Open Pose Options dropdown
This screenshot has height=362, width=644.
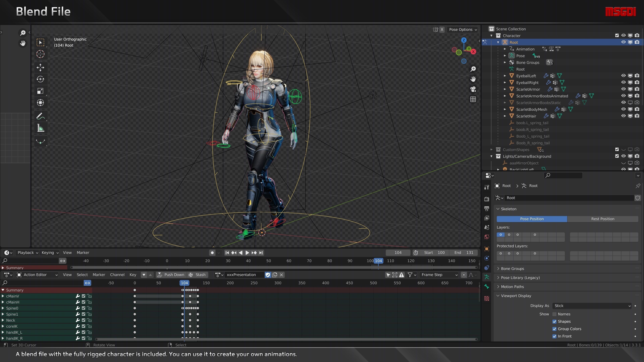(x=463, y=29)
